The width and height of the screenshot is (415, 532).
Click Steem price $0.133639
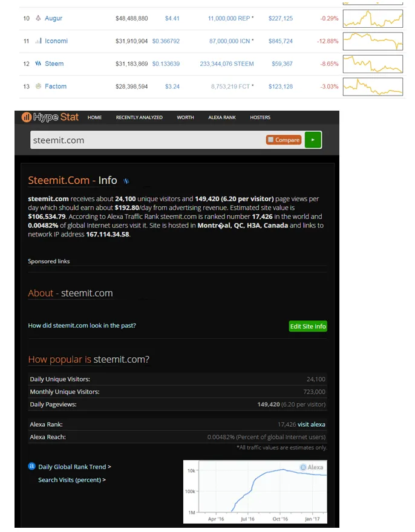166,64
